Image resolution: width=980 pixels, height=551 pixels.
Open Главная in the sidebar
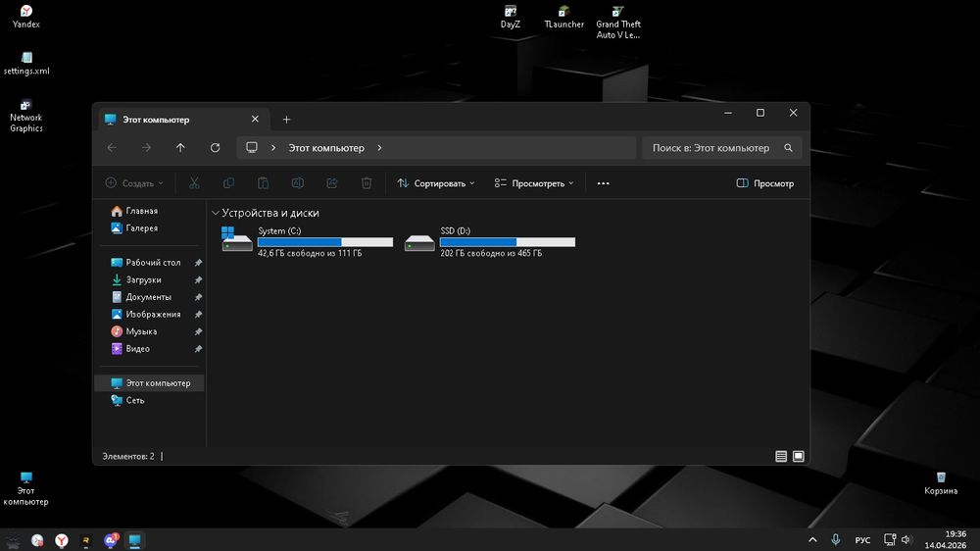pos(134,211)
